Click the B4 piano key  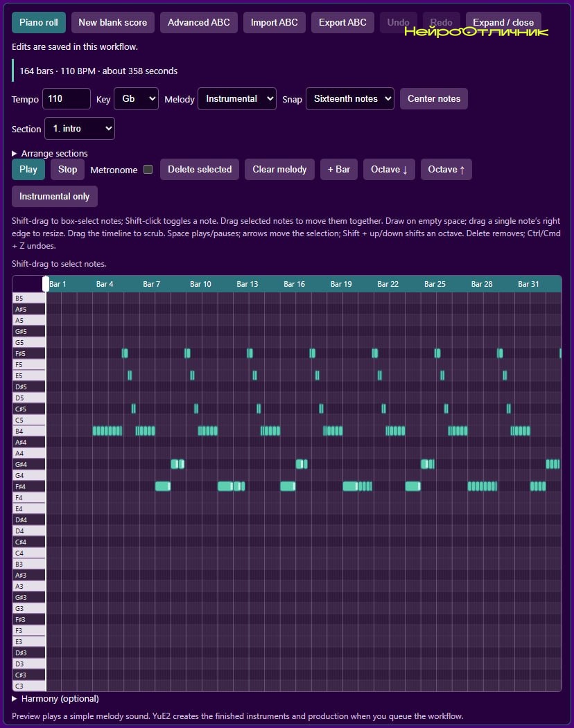tap(29, 431)
